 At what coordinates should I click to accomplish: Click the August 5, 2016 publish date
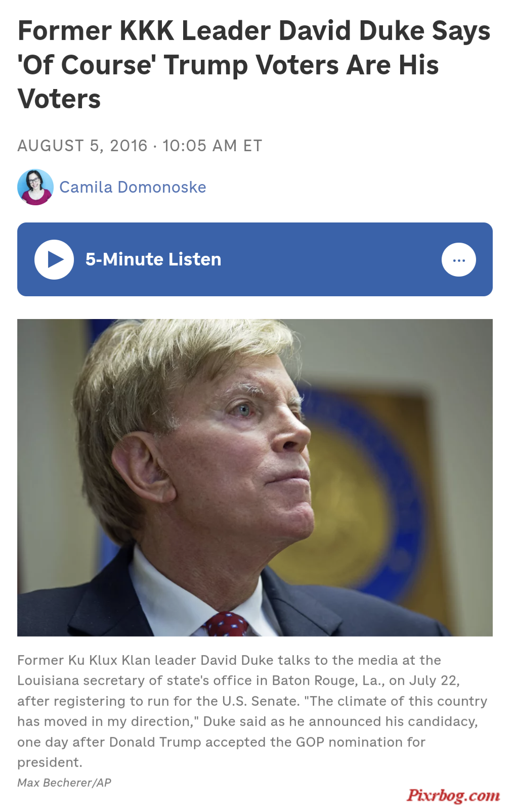click(x=82, y=146)
